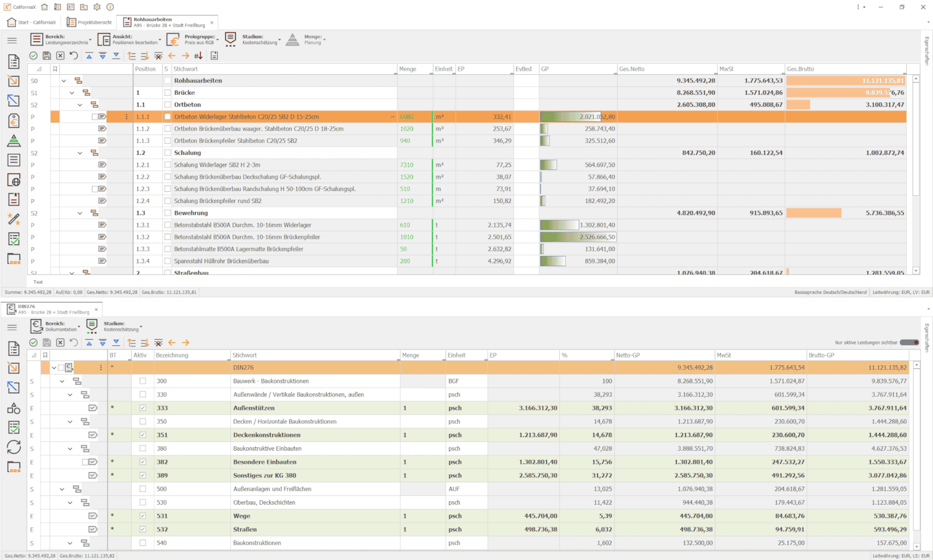Screen dimensions: 933x560
Task: Click delete-row icon in DIN276 toolbar
Action: (158, 343)
